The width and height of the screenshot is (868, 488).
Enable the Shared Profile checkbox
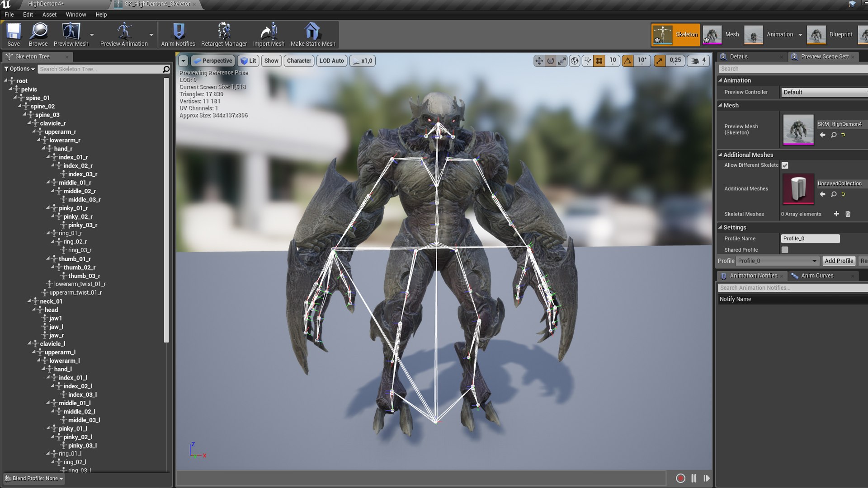(785, 250)
